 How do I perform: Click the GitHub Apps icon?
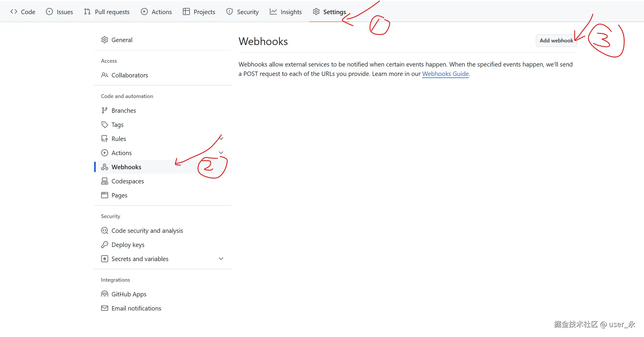[104, 294]
